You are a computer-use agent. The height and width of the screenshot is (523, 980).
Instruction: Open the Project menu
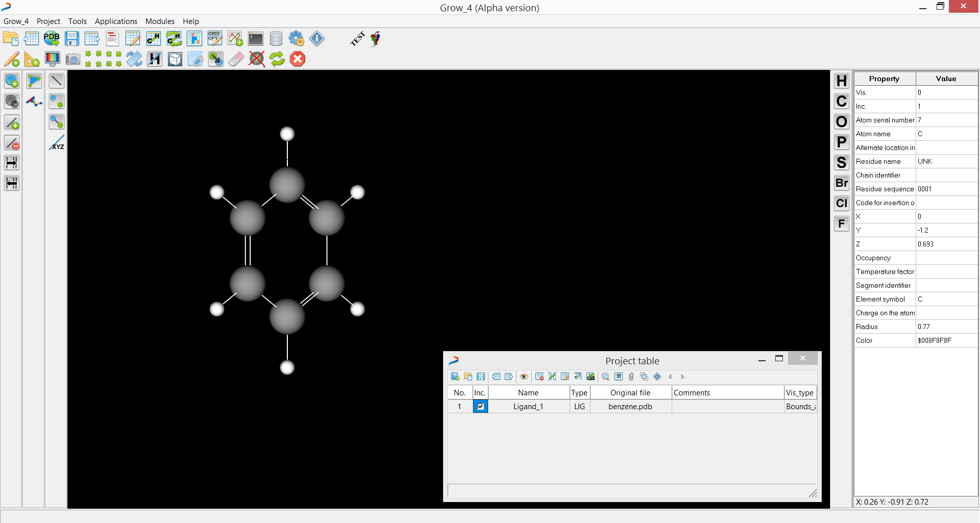(x=48, y=21)
